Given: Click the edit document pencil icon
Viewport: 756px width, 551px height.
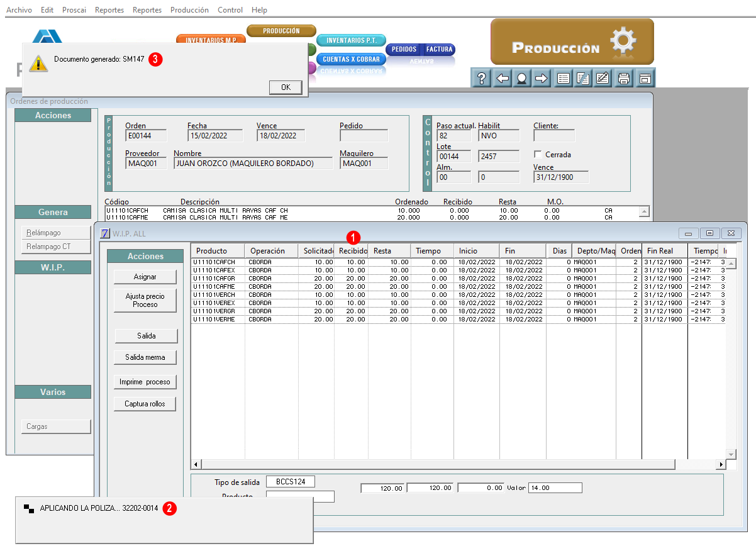Looking at the screenshot, I should click(x=602, y=79).
